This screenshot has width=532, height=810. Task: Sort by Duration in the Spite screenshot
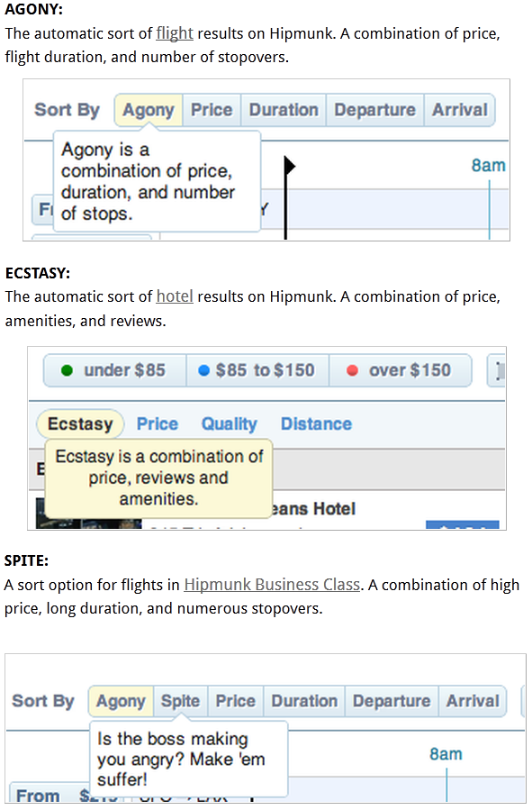(x=304, y=701)
